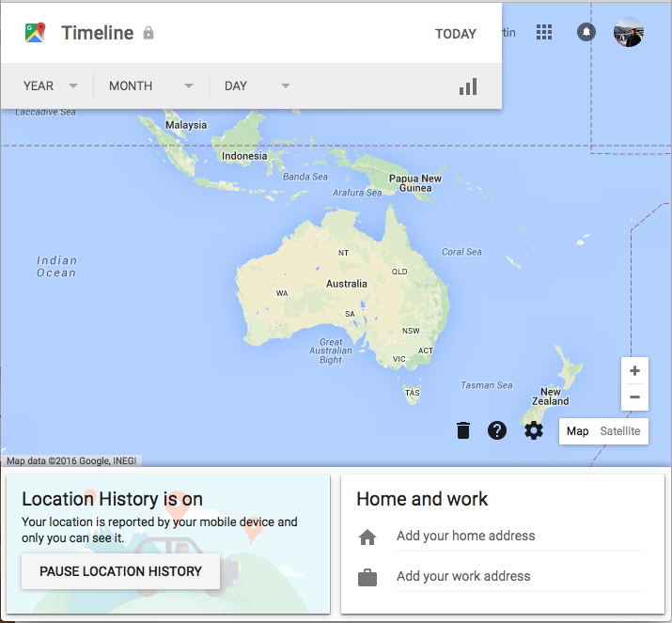Click Add your home address
Image resolution: width=672 pixels, height=623 pixels.
(465, 537)
